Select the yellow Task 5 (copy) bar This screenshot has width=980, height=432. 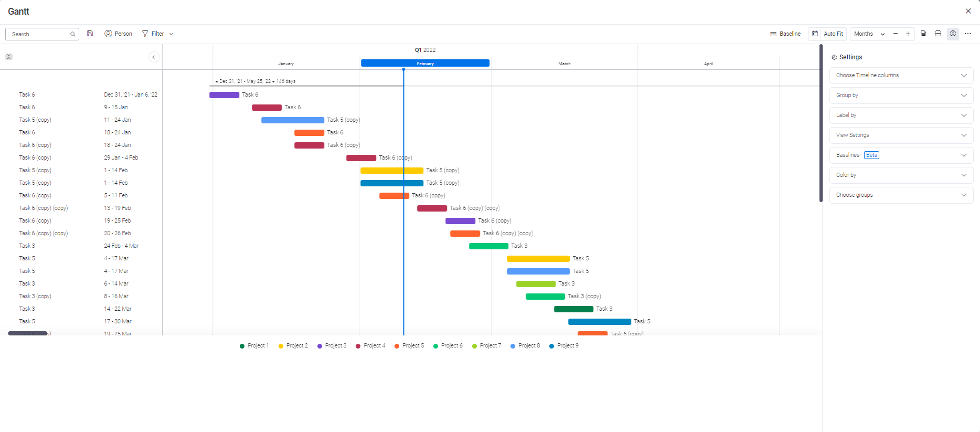392,171
